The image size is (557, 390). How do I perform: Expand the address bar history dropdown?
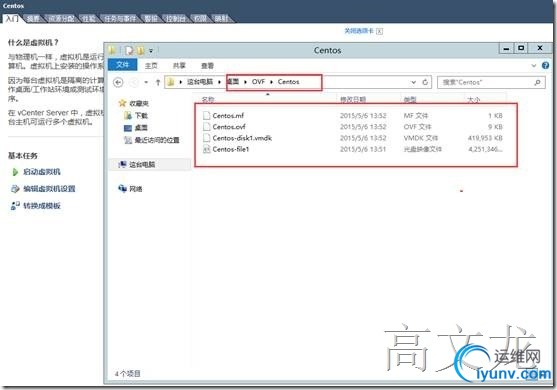click(x=413, y=82)
